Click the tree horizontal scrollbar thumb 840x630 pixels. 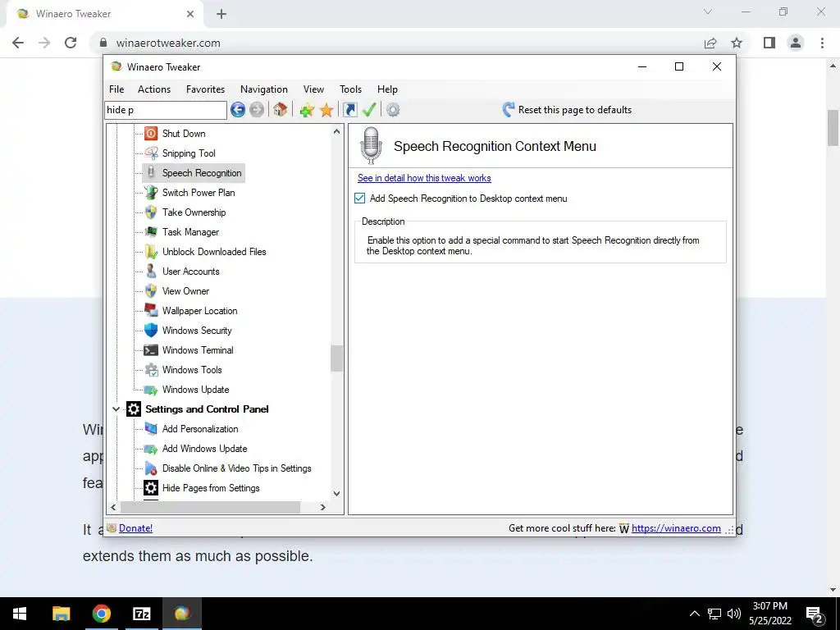(210, 507)
